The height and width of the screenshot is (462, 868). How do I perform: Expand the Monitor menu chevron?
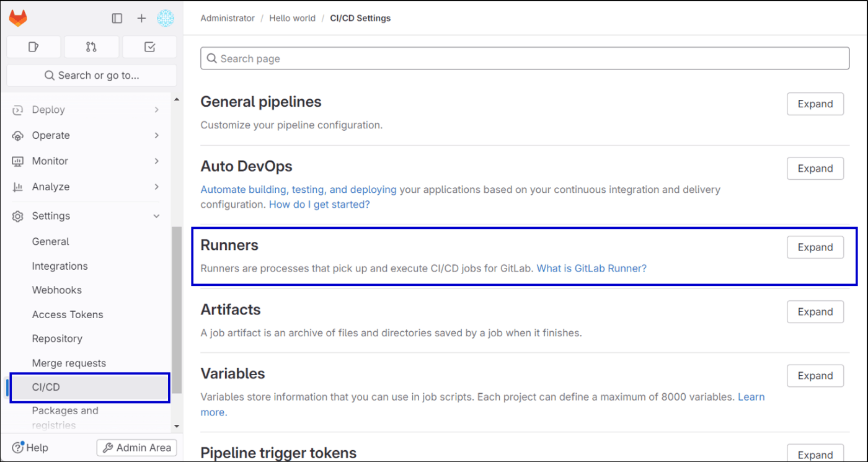click(156, 161)
